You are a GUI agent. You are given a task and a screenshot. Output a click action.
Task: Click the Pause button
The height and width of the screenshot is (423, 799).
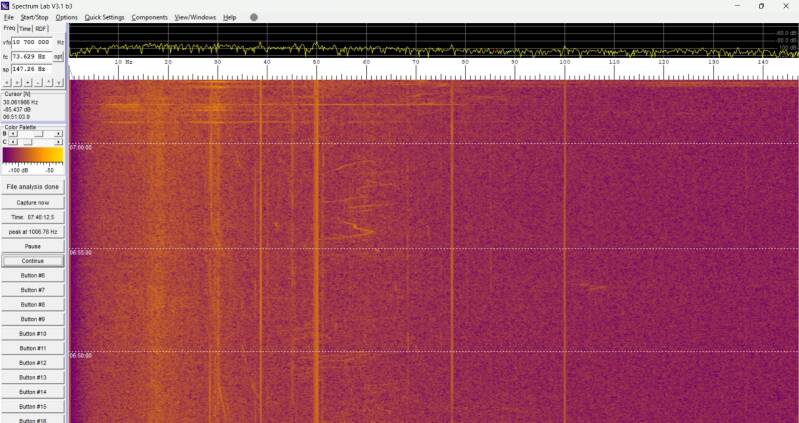coord(33,246)
